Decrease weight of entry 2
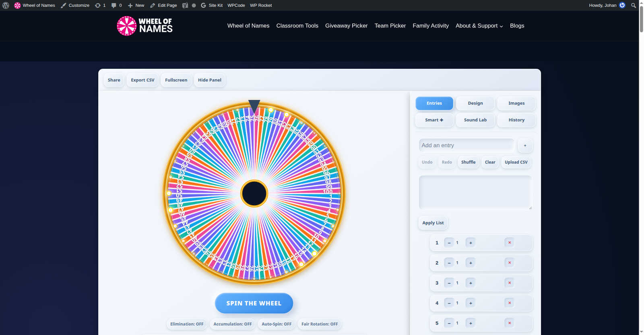644x335 pixels. click(x=449, y=263)
